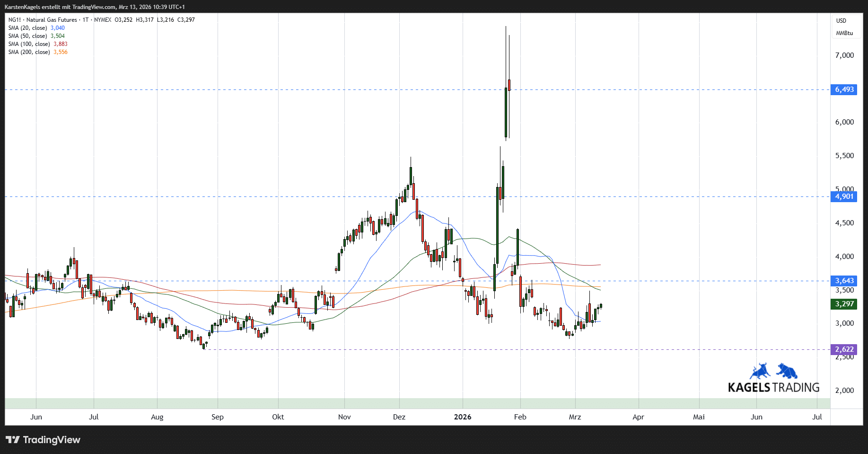Click the red SMA 100 value 3,883

(x=60, y=44)
